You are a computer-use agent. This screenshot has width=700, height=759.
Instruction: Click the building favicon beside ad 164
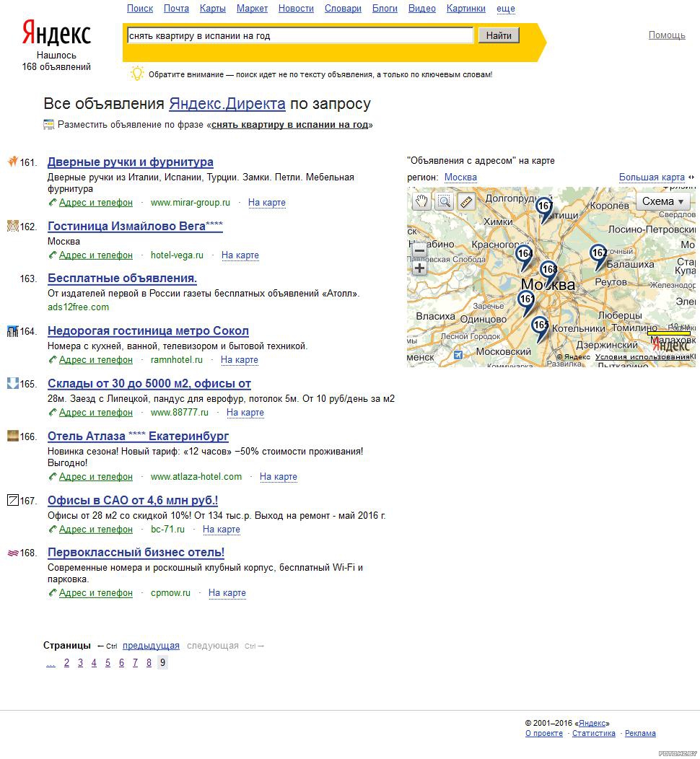click(x=12, y=330)
